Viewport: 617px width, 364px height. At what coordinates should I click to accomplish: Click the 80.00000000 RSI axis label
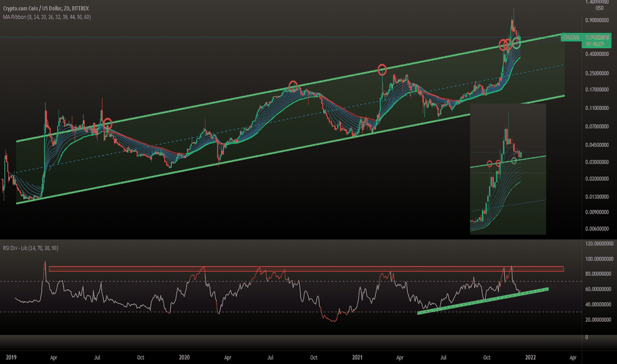pyautogui.click(x=598, y=274)
